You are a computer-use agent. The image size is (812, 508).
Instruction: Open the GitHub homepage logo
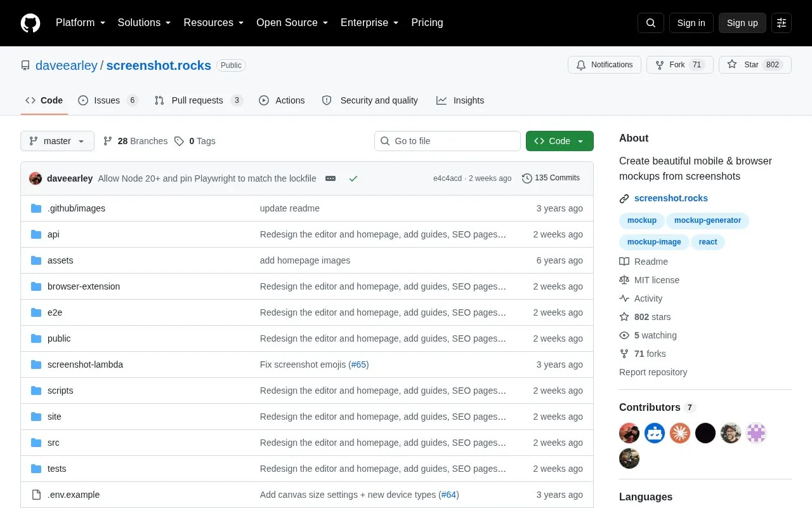coord(30,23)
